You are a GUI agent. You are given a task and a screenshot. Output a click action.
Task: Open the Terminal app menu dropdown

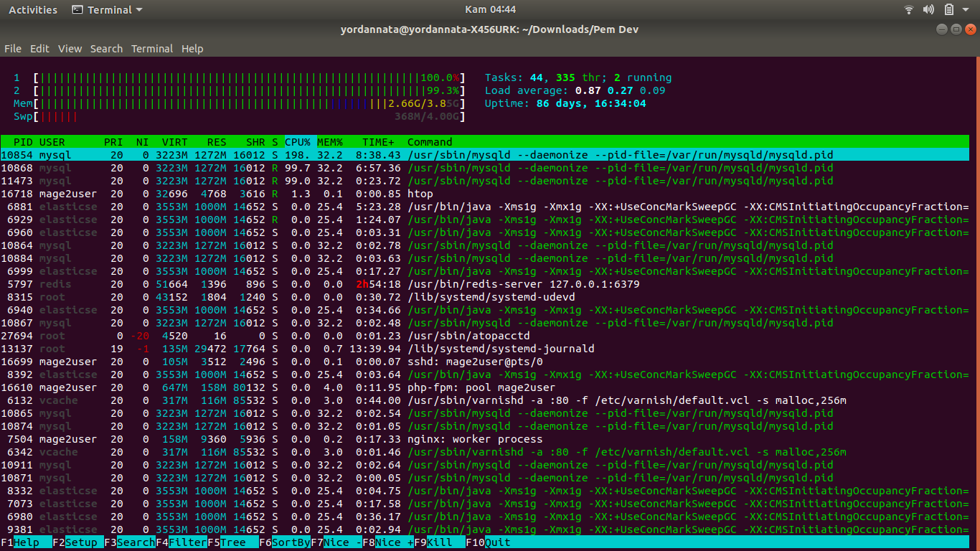pyautogui.click(x=107, y=10)
